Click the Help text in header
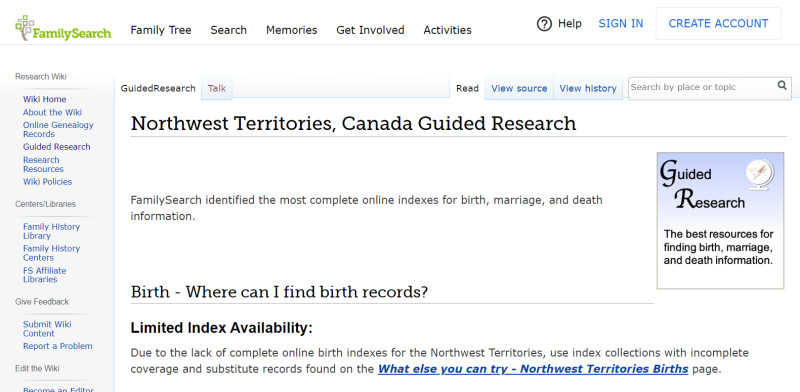 570,23
